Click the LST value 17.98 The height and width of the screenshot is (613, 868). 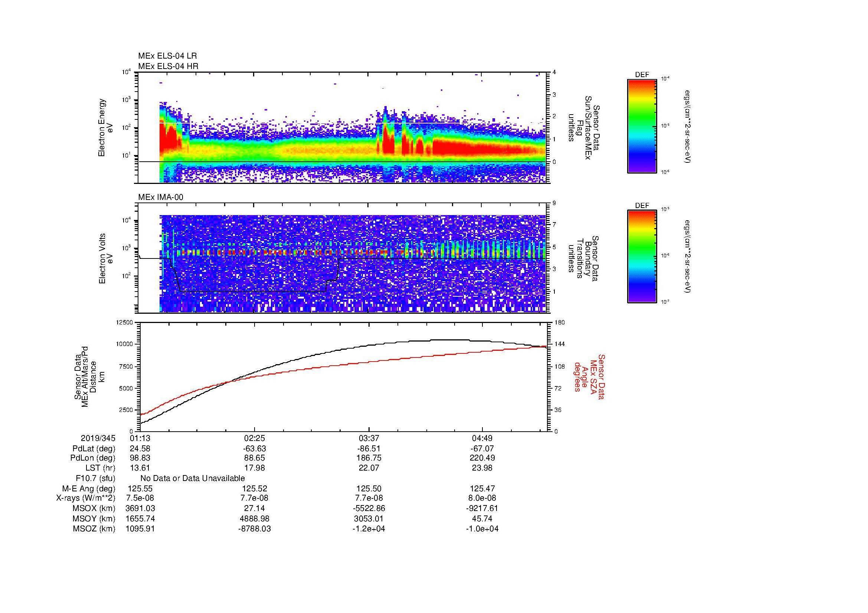[x=255, y=468]
